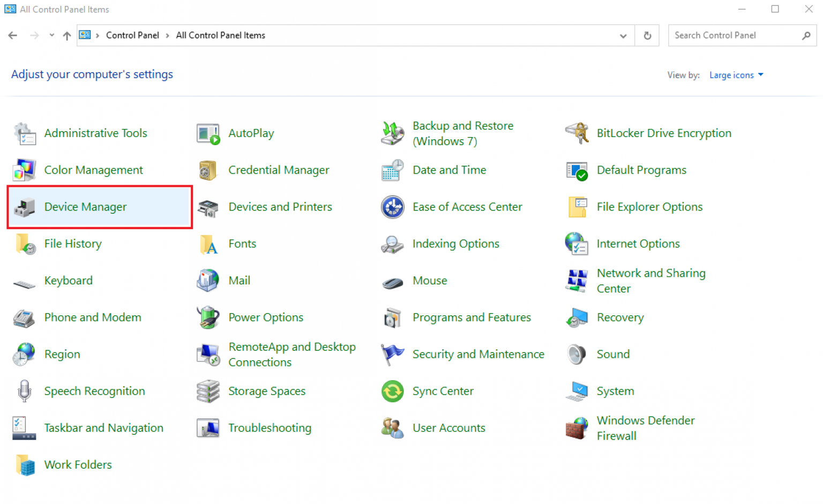Open the Security and Maintenance flag icon
The width and height of the screenshot is (823, 504).
coord(392,355)
